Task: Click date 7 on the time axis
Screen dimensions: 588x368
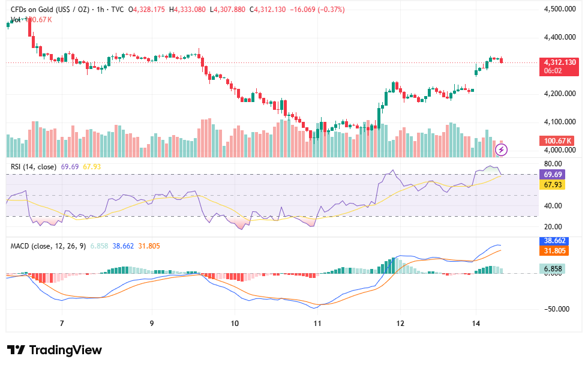Action: 62,324
